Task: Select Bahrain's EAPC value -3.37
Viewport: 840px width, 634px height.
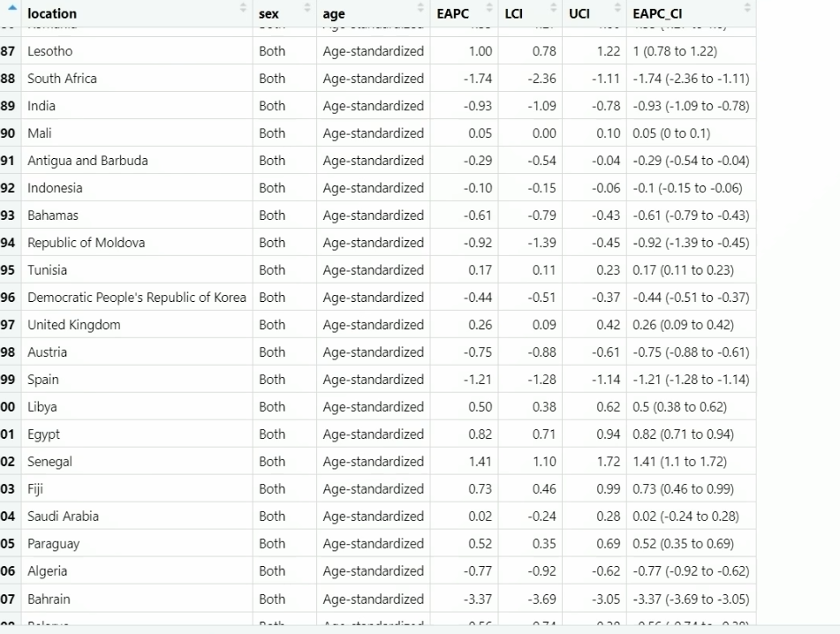Action: (464, 600)
